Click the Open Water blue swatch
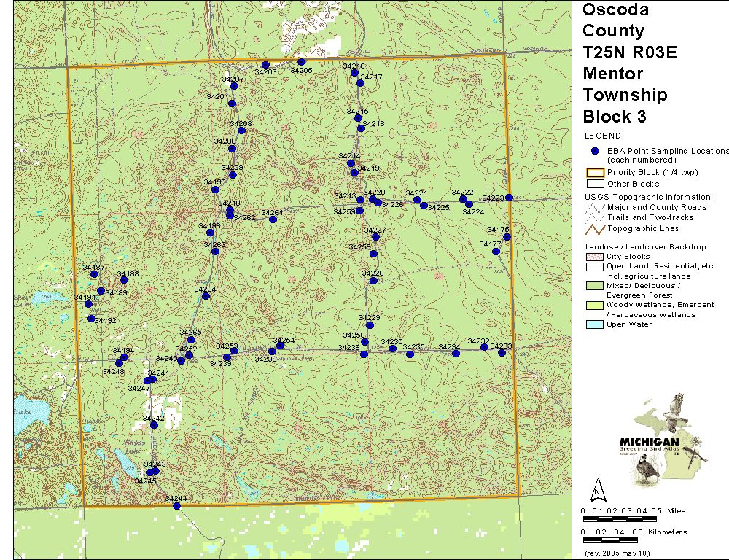 click(x=593, y=324)
